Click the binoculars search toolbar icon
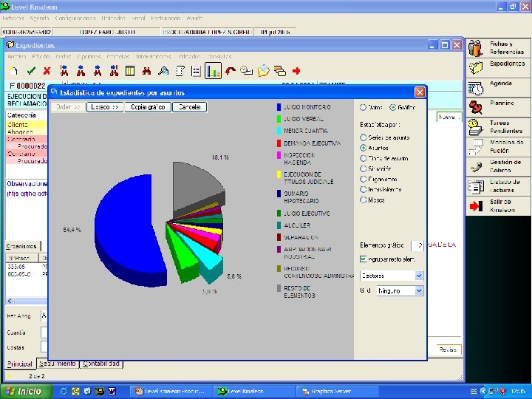This screenshot has height=399, width=532. click(x=146, y=71)
